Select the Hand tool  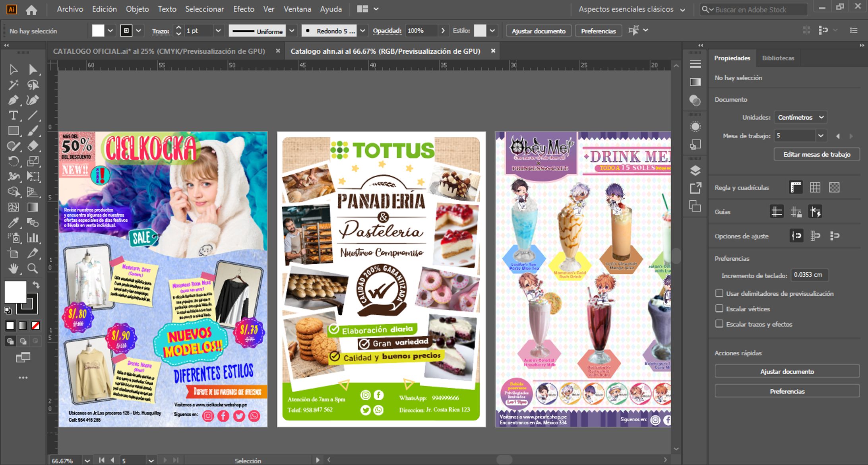tap(14, 268)
